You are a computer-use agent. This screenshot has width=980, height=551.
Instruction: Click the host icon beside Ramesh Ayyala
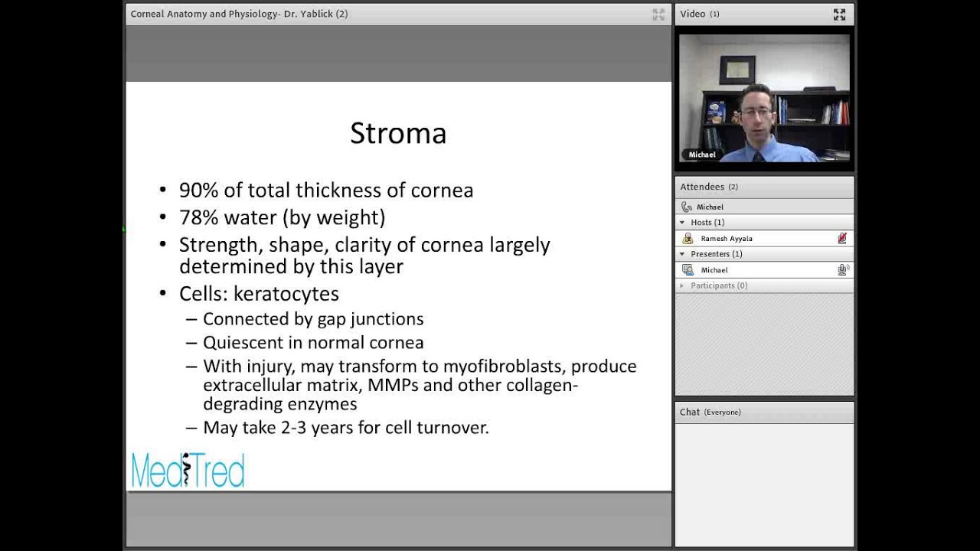[x=688, y=239]
